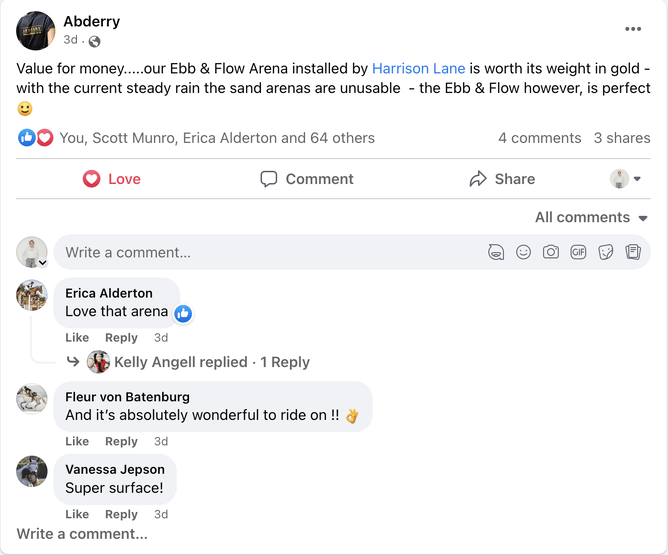Viewport: 668px width, 555px height.
Task: Open the emoji picker in comment box
Action: 523,253
